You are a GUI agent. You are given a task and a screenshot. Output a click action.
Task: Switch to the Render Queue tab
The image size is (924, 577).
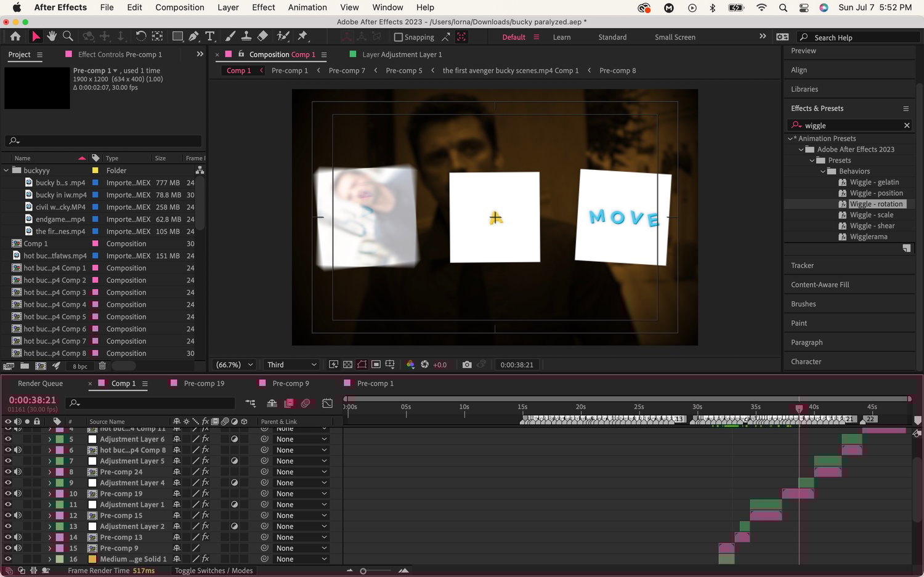pyautogui.click(x=40, y=383)
